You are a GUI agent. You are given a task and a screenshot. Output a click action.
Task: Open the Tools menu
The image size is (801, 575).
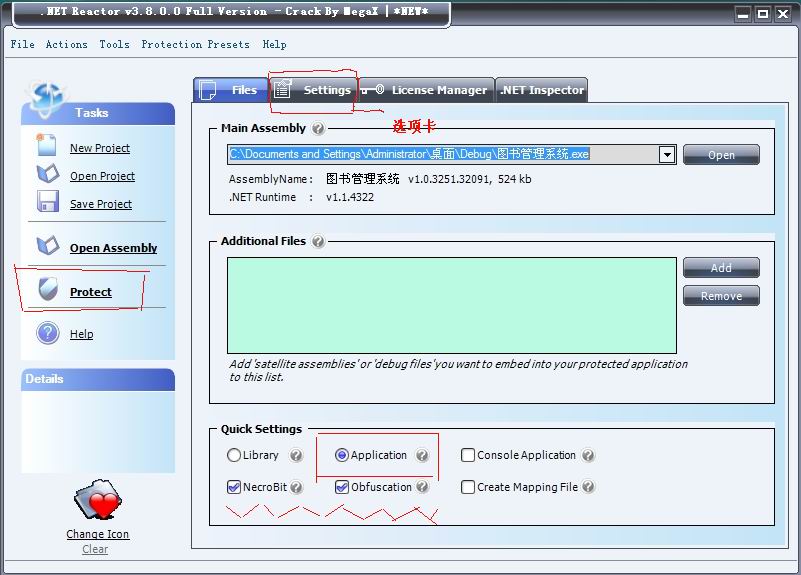pos(114,44)
